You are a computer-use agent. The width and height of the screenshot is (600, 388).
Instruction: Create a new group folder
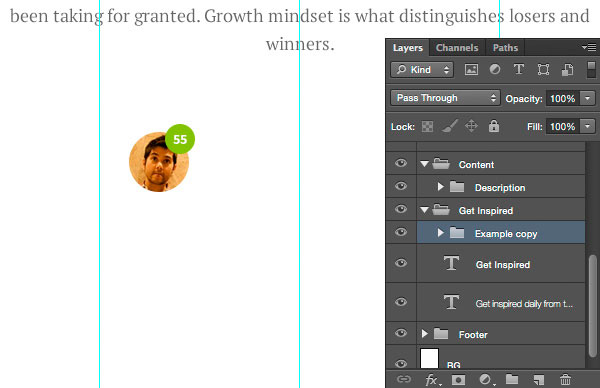(x=512, y=379)
